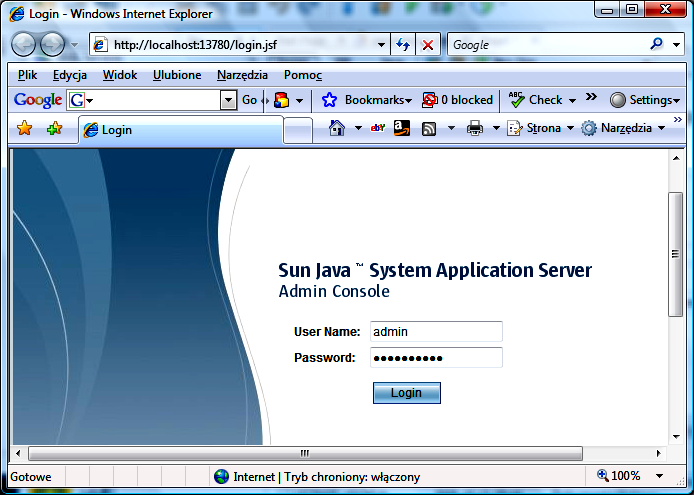Select the Login tab
694x495 pixels.
pos(181,130)
